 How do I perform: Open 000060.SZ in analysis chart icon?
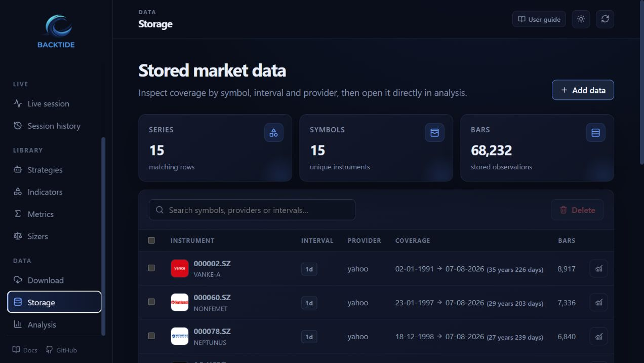(599, 303)
